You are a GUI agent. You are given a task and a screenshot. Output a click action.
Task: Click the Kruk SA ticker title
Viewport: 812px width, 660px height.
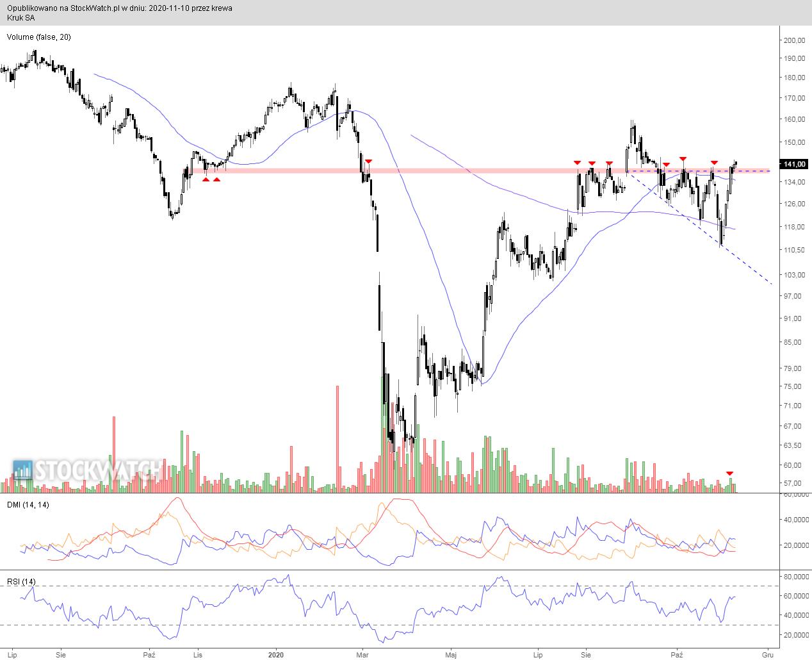22,18
